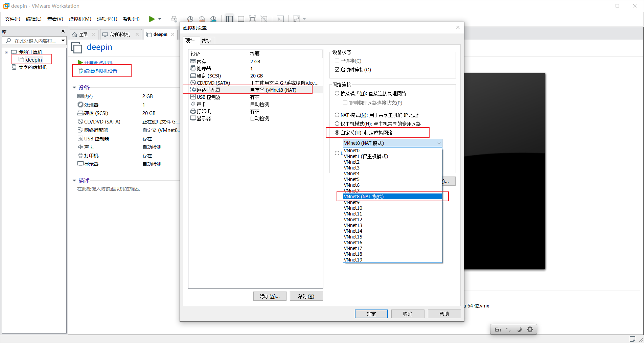
Task: Collapse the 设备 section in VM summary
Action: [74, 88]
